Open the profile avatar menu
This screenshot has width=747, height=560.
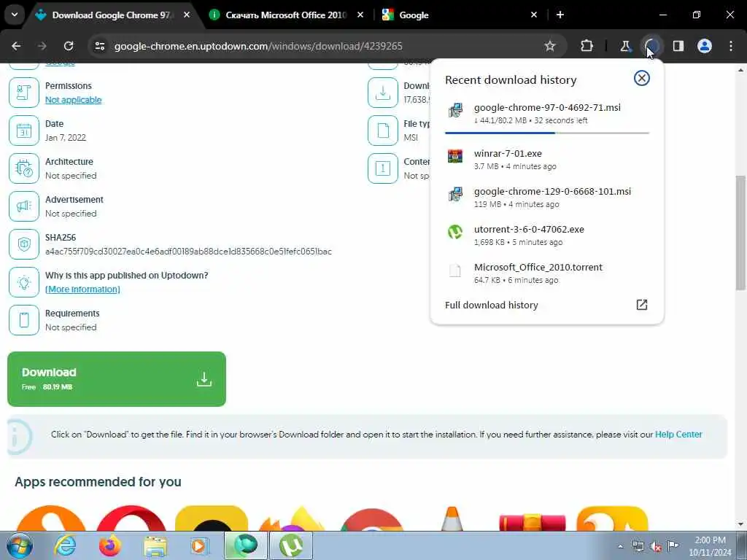click(705, 46)
